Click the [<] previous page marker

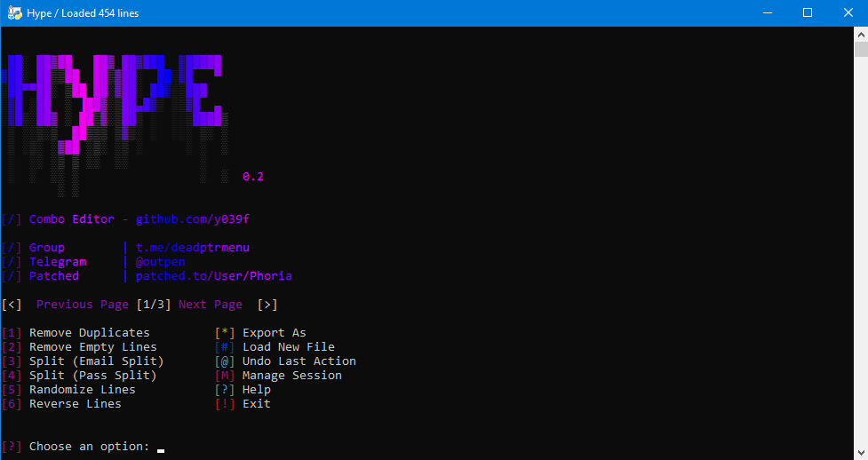(x=12, y=305)
